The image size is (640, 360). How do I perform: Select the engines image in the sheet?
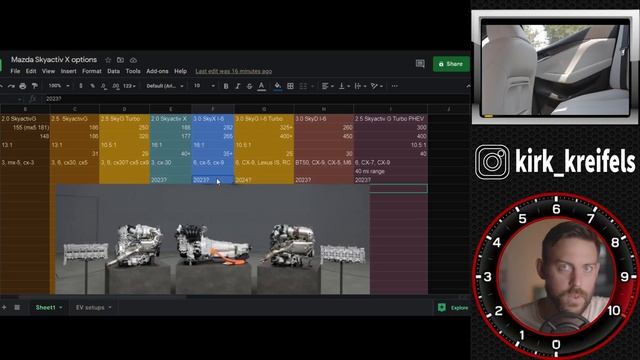tap(213, 239)
